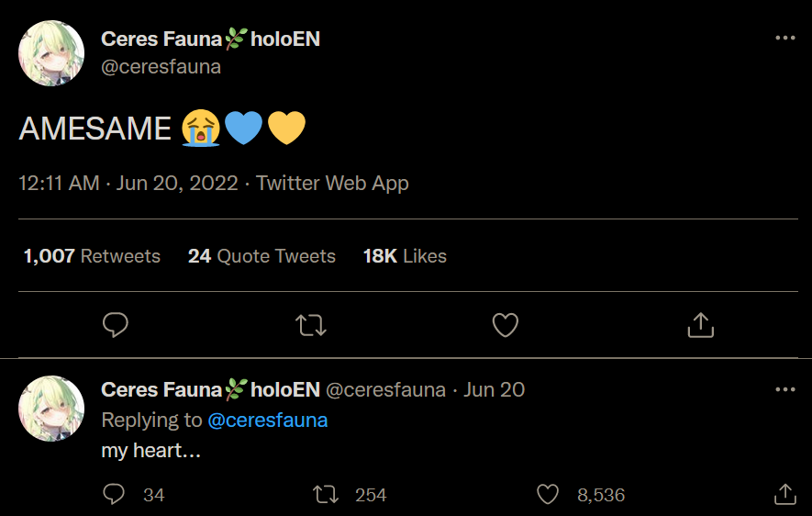Click the Jun 20 date on reply

coord(494,389)
